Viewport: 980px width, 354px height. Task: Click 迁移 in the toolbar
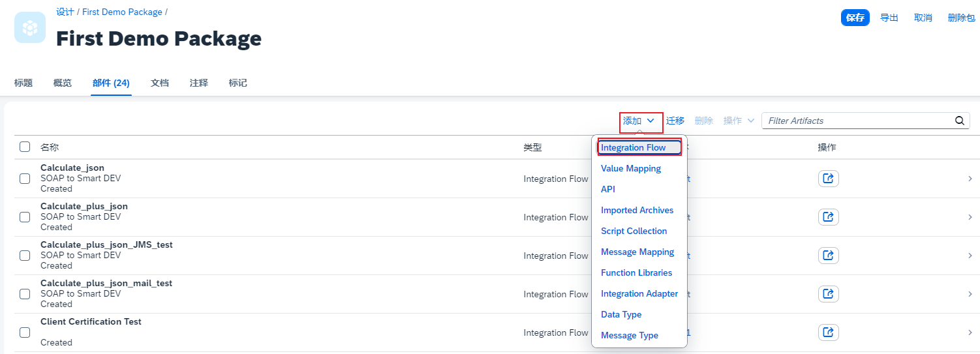point(675,121)
